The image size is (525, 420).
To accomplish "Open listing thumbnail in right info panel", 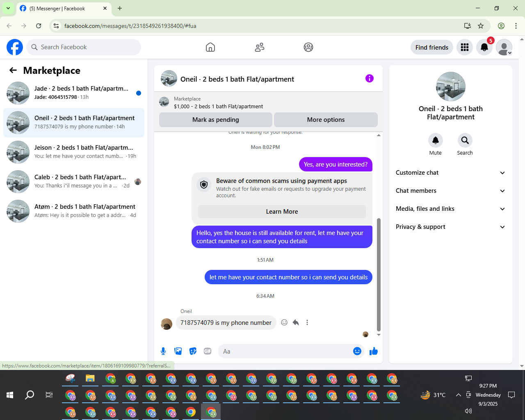I will pyautogui.click(x=451, y=87).
